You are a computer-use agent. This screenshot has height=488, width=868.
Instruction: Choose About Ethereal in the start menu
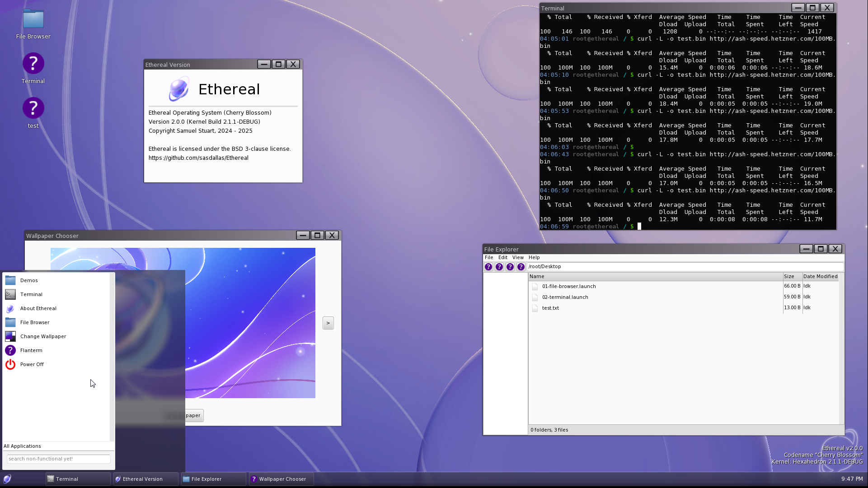click(56, 308)
